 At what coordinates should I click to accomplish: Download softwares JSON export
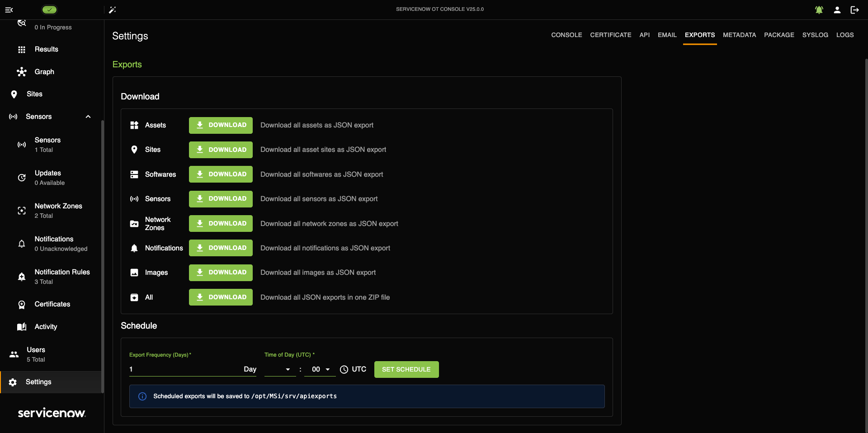point(221,174)
